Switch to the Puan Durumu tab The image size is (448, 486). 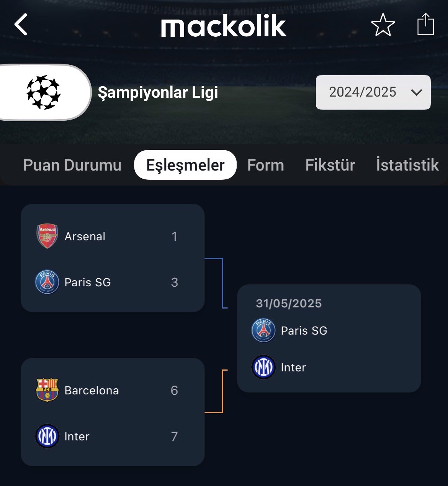[72, 165]
